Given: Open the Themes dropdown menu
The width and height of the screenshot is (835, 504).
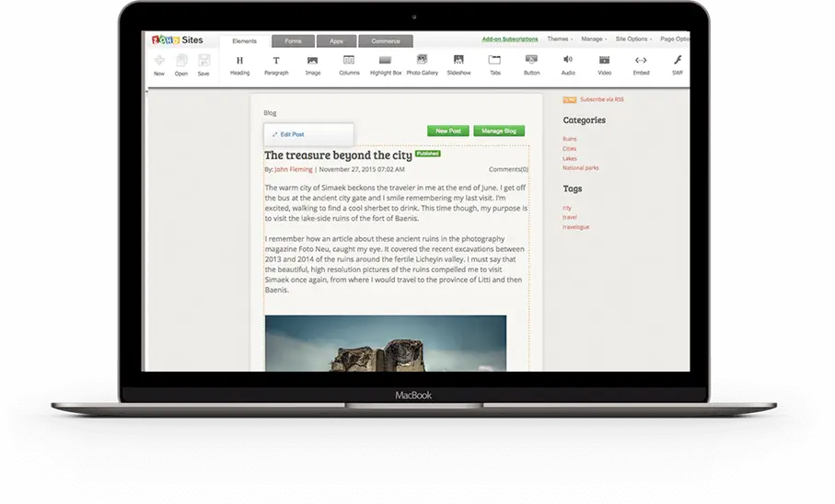Looking at the screenshot, I should [560, 39].
